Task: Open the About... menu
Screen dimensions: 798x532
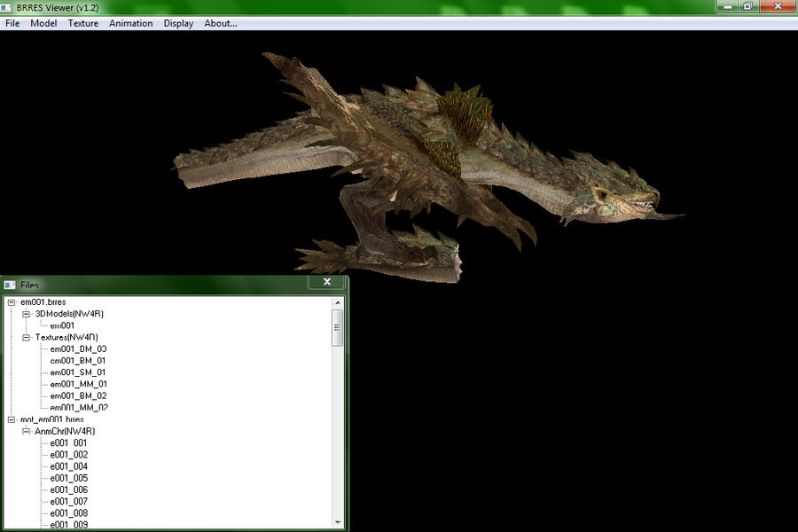Action: click(x=221, y=23)
